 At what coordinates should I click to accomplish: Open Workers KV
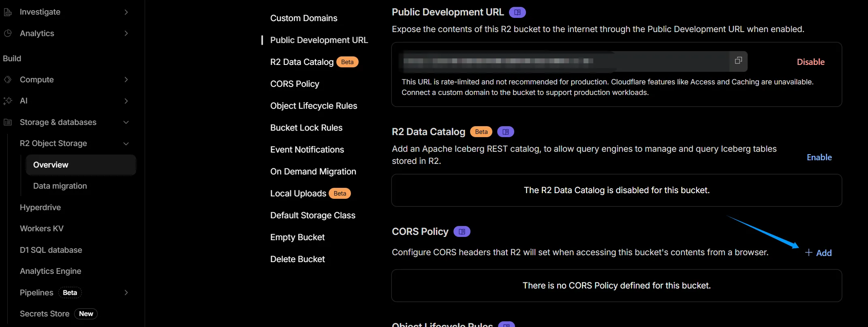tap(42, 228)
